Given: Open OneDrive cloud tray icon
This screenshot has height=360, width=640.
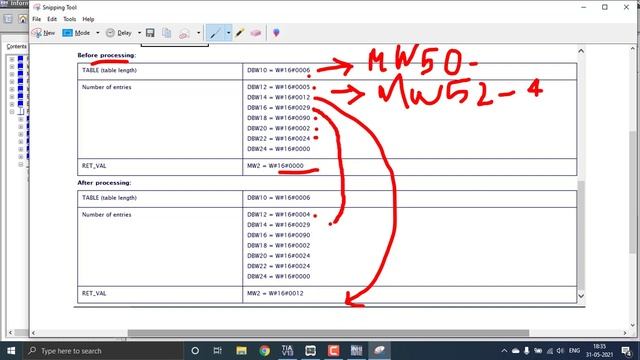Looking at the screenshot, I should pyautogui.click(x=516, y=351).
